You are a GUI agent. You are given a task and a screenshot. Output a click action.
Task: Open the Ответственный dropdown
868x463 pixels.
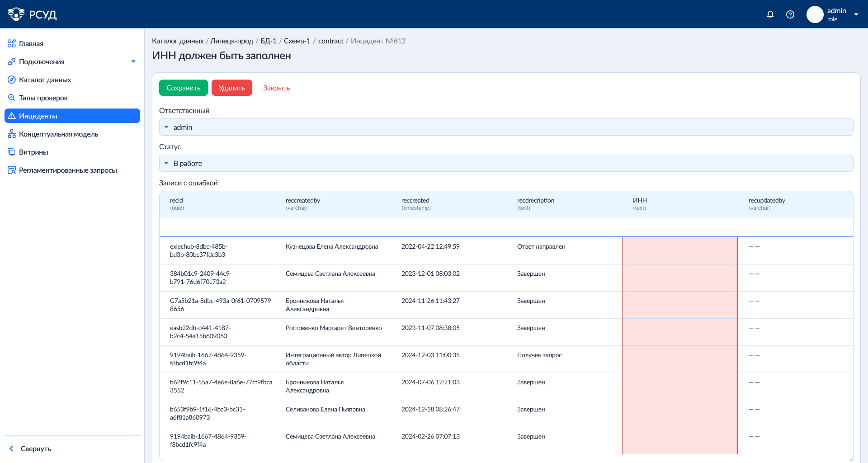[506, 128]
